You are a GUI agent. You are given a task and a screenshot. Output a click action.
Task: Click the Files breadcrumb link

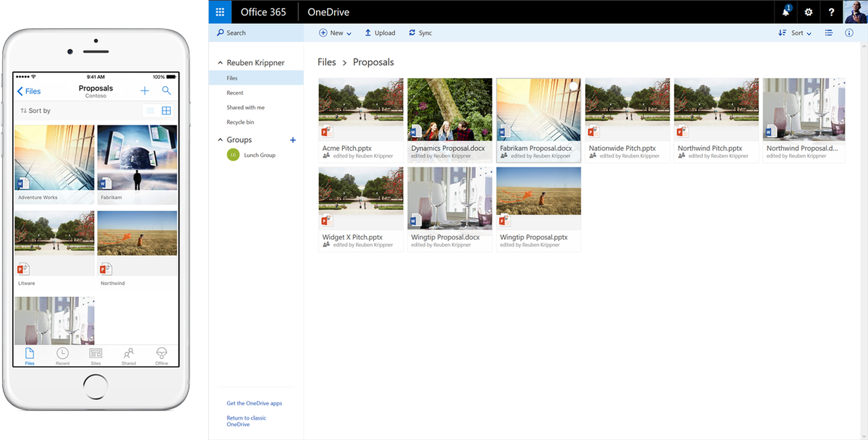click(x=327, y=62)
